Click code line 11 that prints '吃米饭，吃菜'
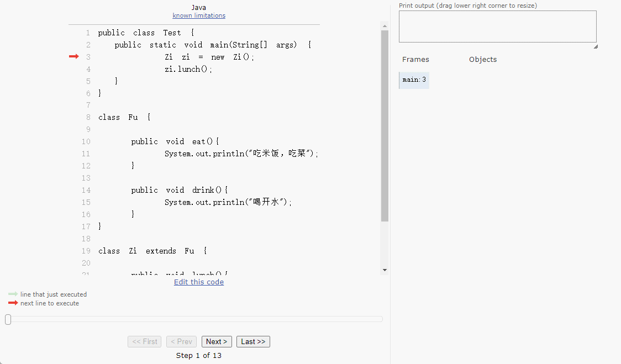 click(241, 154)
